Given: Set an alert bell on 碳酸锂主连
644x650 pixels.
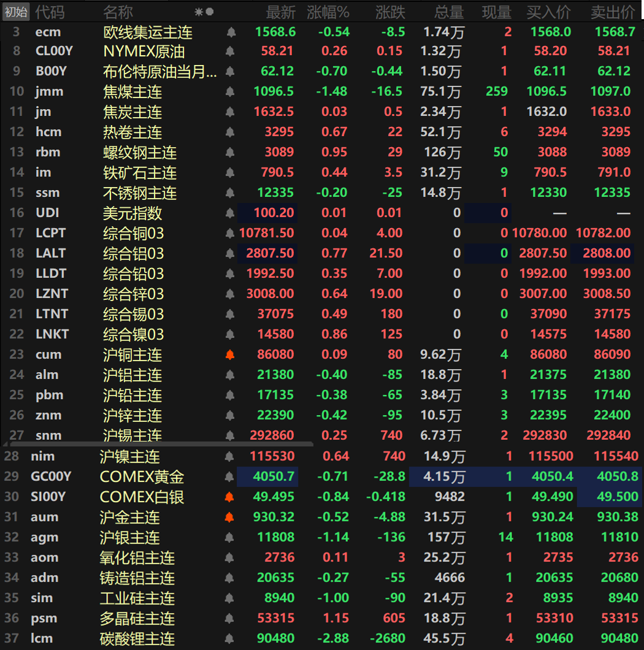Looking at the screenshot, I should point(230,638).
